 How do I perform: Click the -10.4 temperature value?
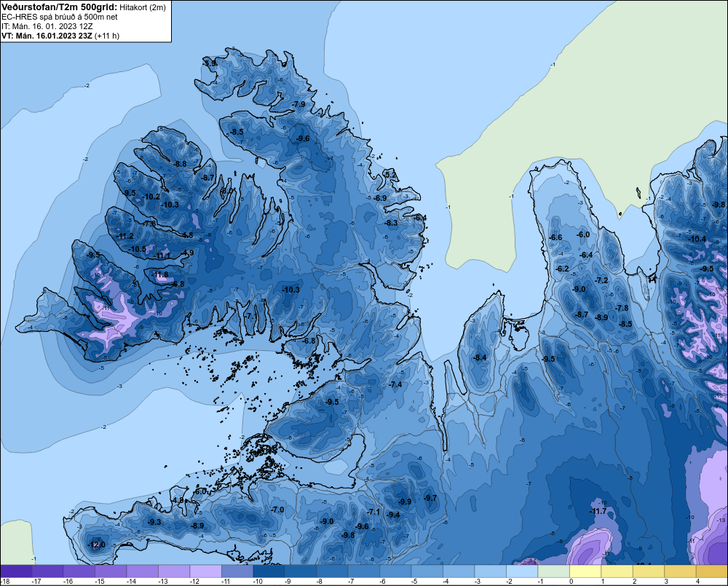697,239
